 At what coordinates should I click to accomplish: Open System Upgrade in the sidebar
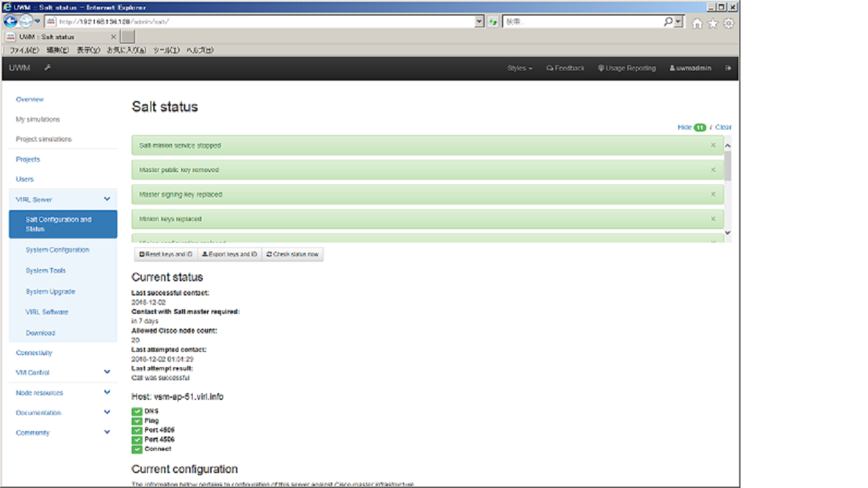coord(50,291)
